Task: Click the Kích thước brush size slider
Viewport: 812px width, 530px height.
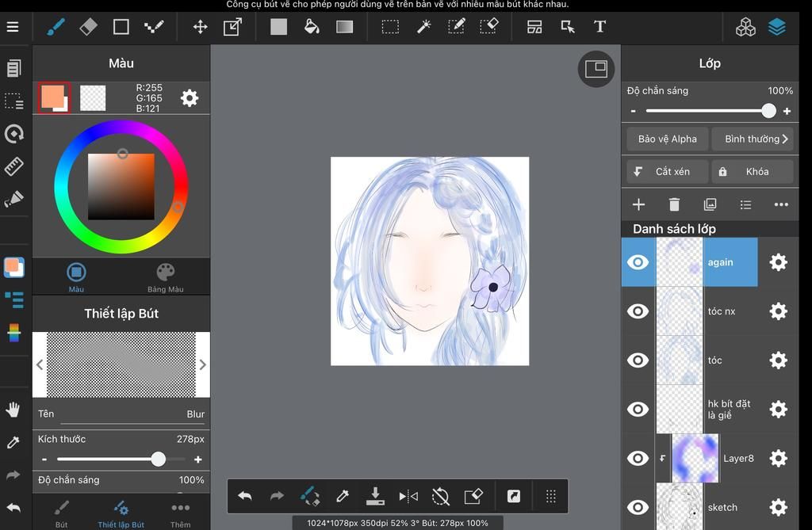Action: pyautogui.click(x=121, y=459)
